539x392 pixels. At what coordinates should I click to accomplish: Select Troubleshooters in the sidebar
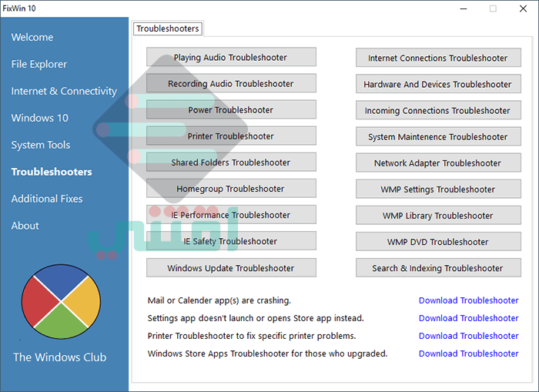(52, 172)
